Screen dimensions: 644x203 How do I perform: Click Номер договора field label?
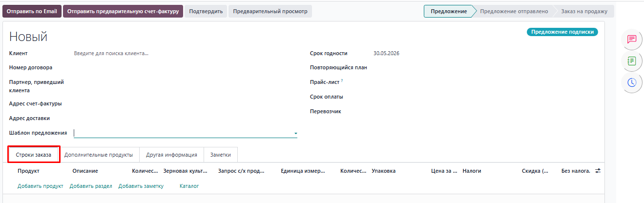click(31, 67)
